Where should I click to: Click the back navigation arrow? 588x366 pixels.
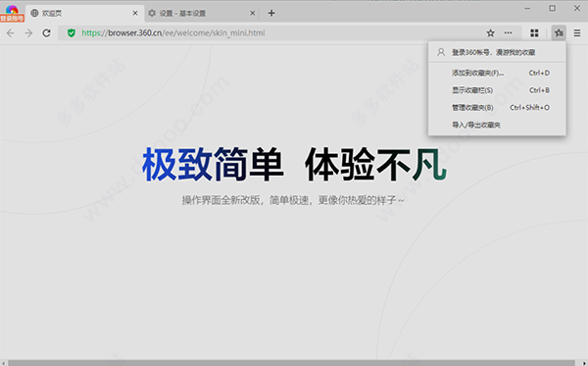(x=11, y=33)
